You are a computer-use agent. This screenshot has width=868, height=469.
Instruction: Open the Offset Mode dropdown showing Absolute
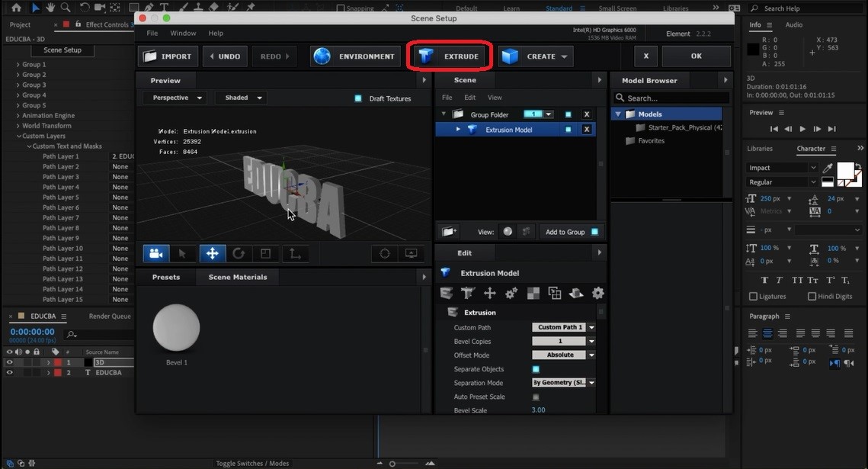click(562, 355)
